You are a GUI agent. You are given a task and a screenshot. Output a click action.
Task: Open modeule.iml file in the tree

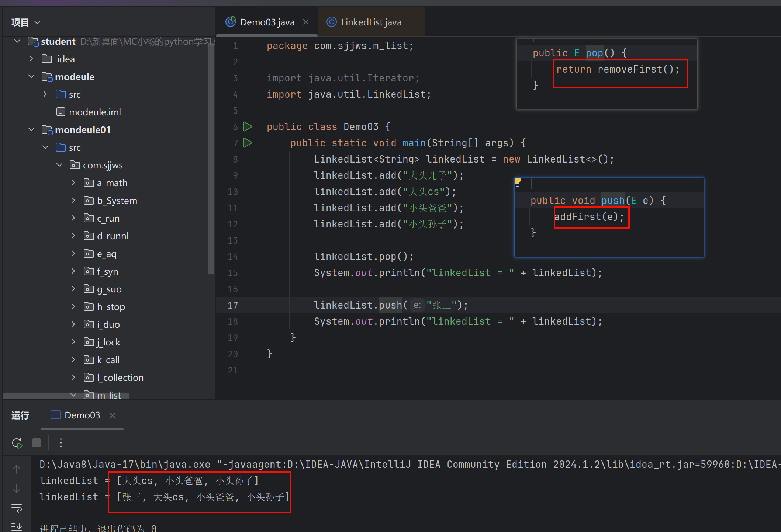tap(95, 112)
